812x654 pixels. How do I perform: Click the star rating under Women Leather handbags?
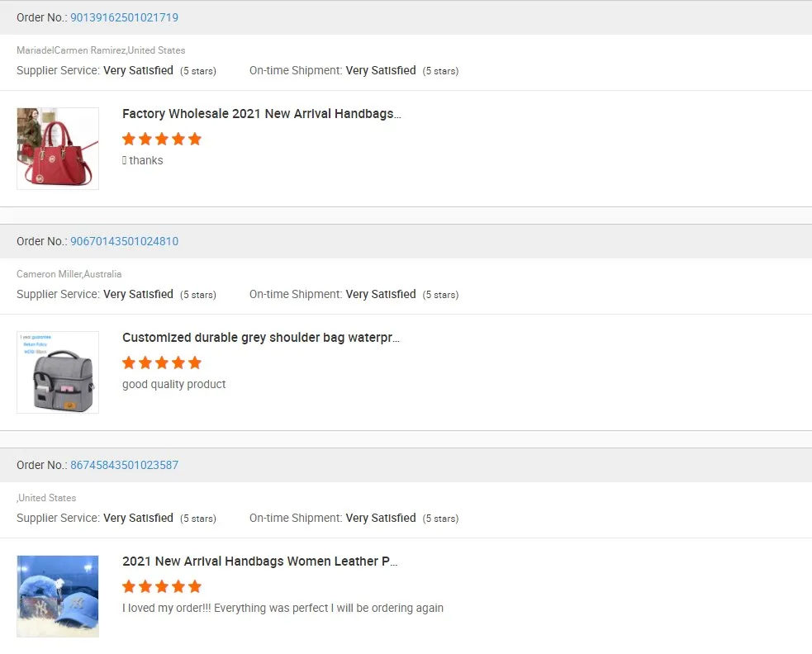162,586
